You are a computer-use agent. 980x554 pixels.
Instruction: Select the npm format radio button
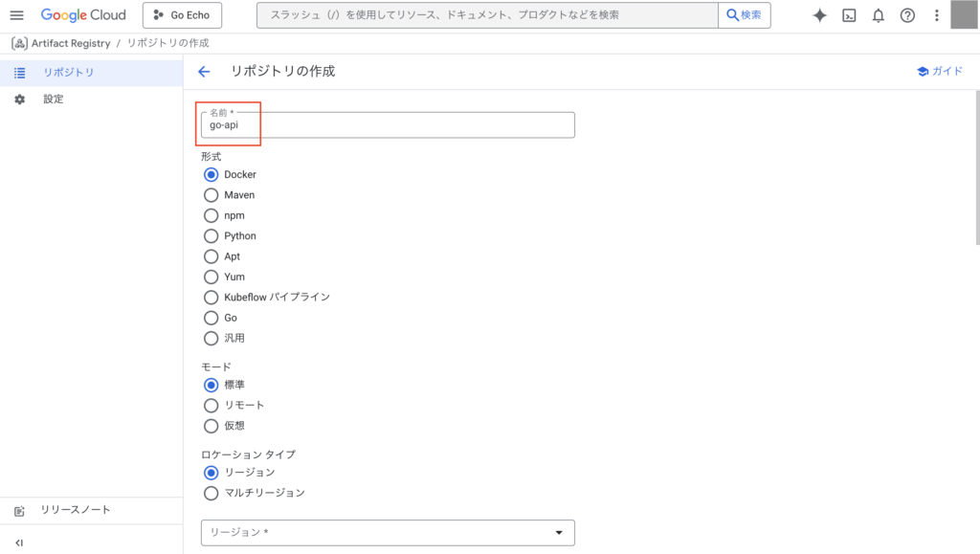pos(212,215)
